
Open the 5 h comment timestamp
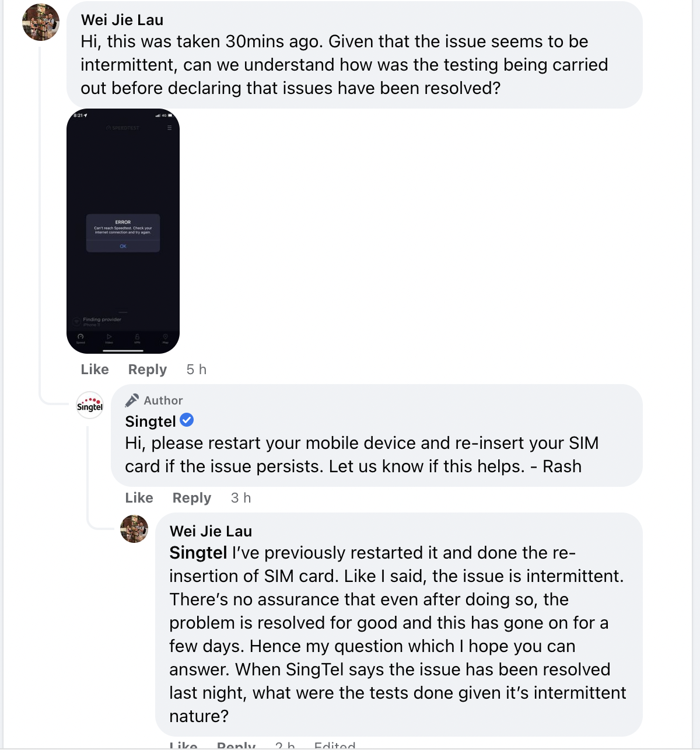coord(197,369)
